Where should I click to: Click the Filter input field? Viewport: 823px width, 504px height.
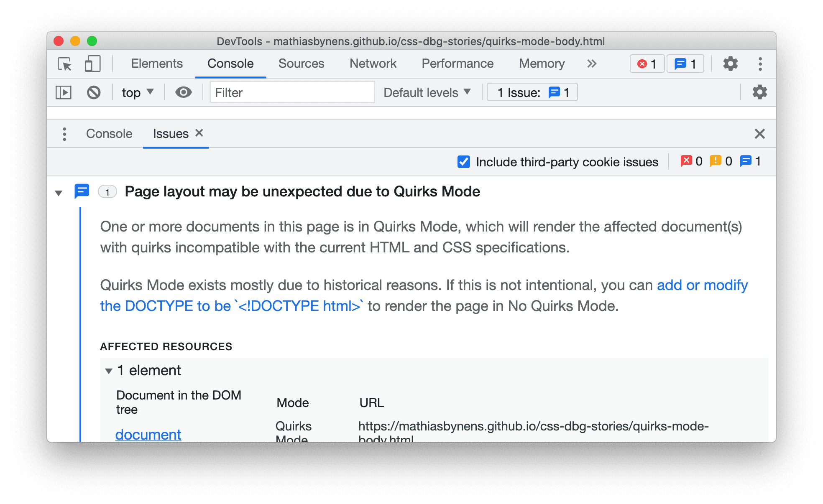click(x=290, y=92)
